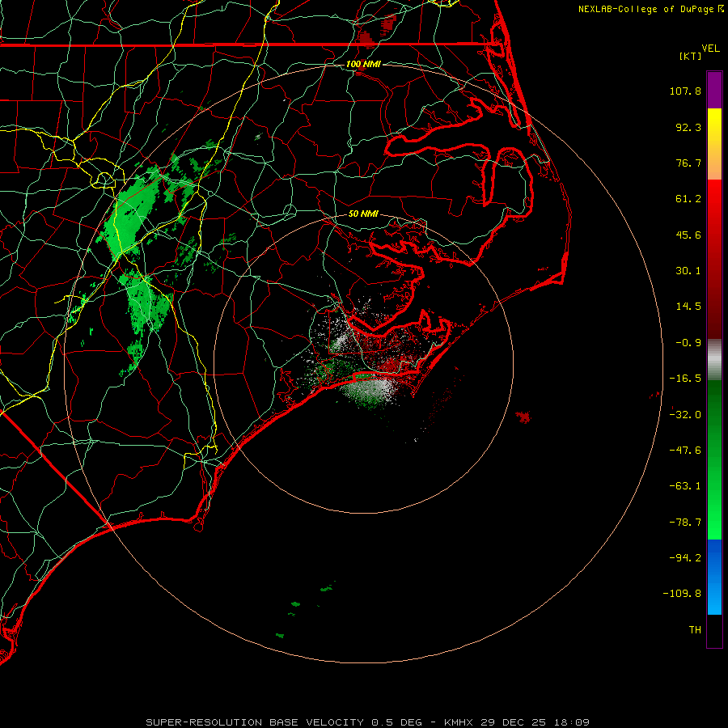Click the purple segment of velocity color bar
This screenshot has width=728, height=728.
(x=714, y=90)
